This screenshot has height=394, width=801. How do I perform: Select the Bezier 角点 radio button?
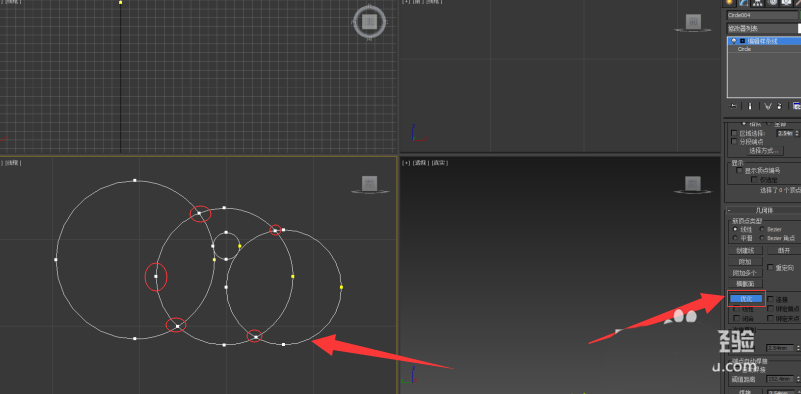pyautogui.click(x=762, y=238)
